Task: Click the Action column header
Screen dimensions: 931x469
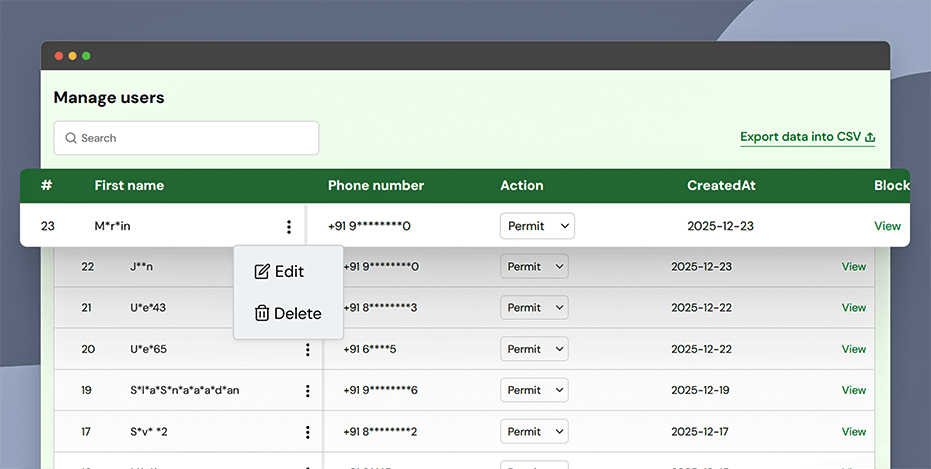Action: (522, 185)
